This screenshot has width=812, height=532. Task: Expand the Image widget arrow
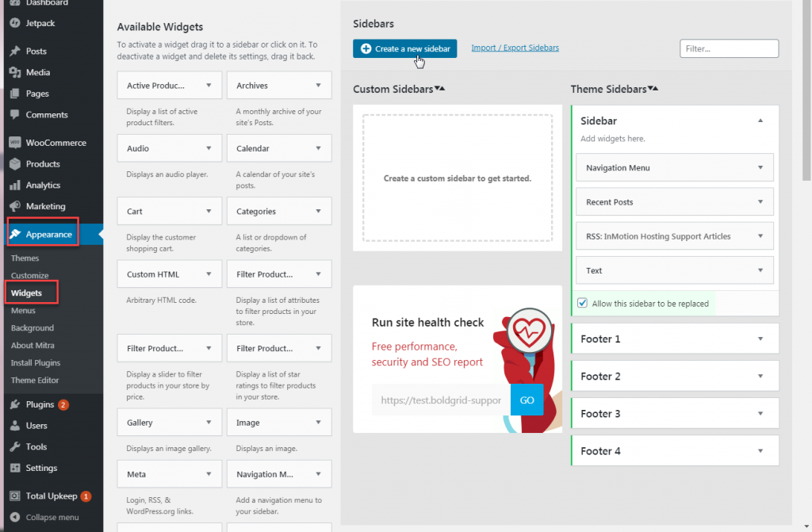tap(319, 422)
